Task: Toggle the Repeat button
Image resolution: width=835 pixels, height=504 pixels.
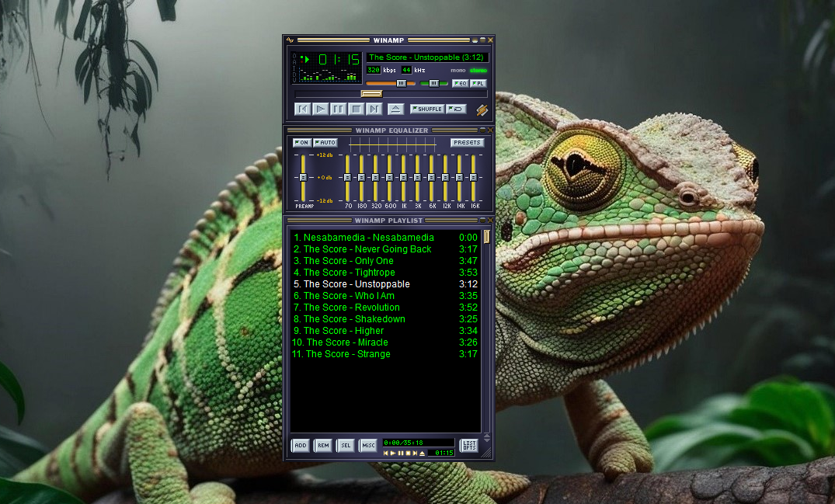Action: pyautogui.click(x=456, y=109)
